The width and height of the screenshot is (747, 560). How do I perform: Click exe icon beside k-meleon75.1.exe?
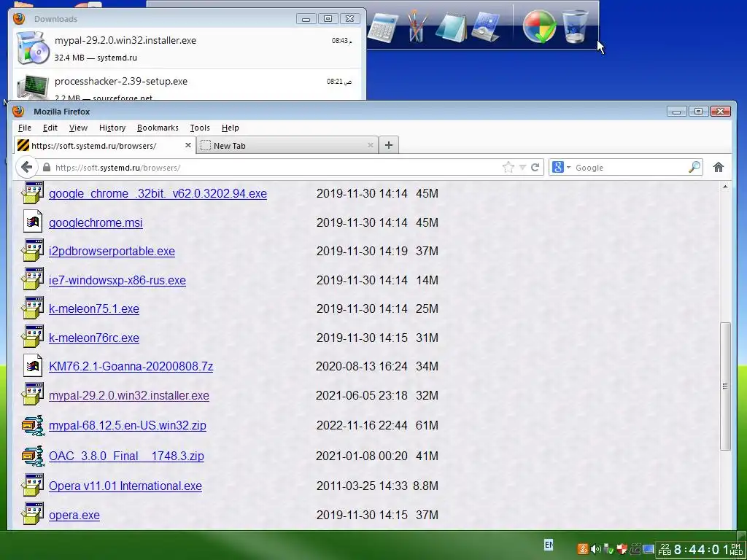pos(33,308)
